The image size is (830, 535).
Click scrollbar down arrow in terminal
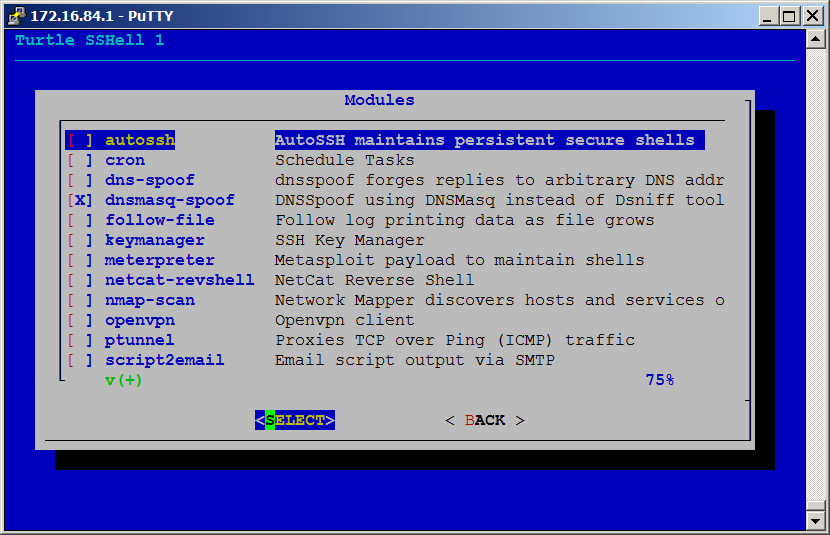(815, 518)
